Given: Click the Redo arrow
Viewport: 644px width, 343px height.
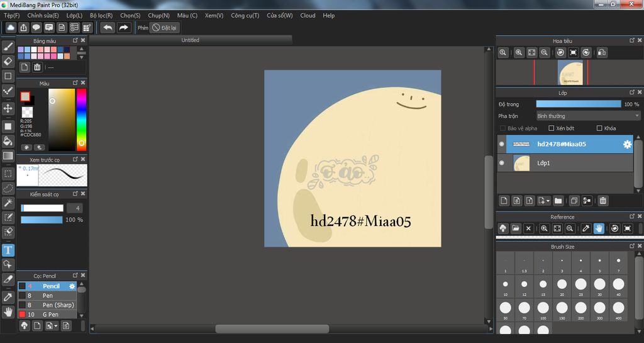Looking at the screenshot, I should tap(123, 28).
